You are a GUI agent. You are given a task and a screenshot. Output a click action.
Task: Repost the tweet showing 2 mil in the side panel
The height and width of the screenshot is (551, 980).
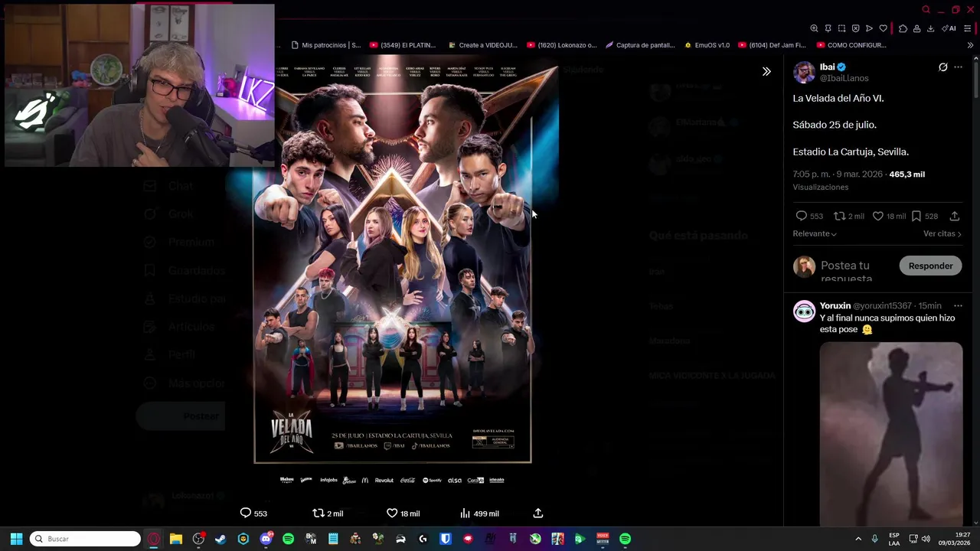coord(848,217)
